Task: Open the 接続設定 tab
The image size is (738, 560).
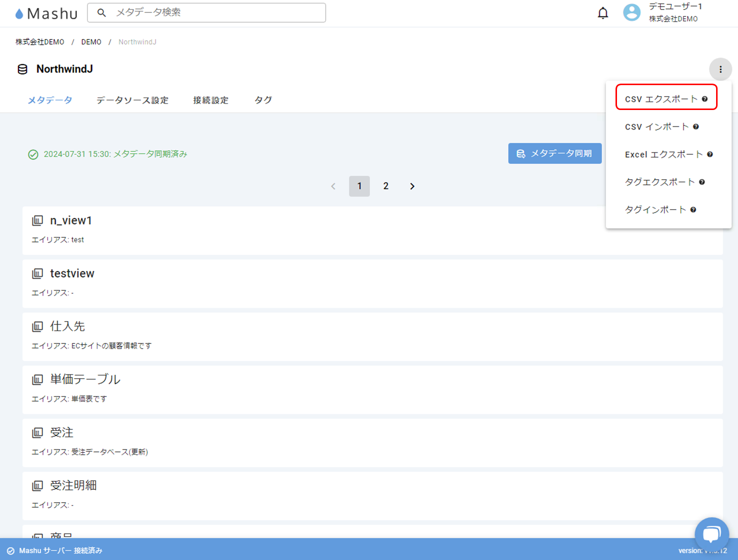Action: [211, 100]
